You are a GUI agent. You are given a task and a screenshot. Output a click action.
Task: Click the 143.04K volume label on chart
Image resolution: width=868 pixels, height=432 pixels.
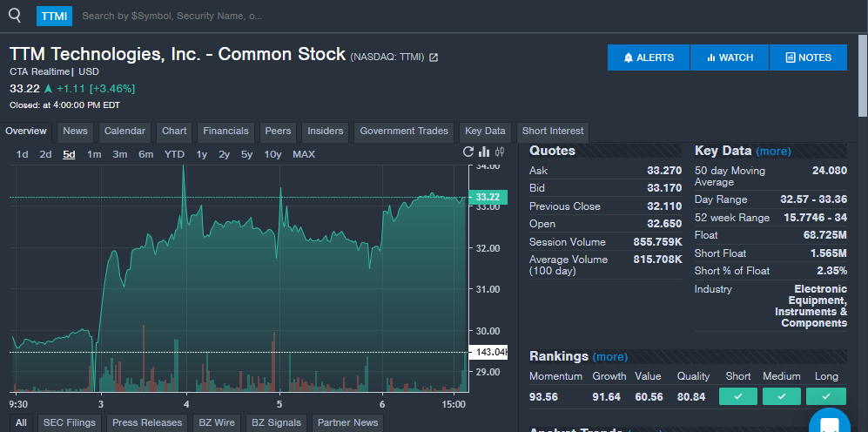click(x=488, y=352)
